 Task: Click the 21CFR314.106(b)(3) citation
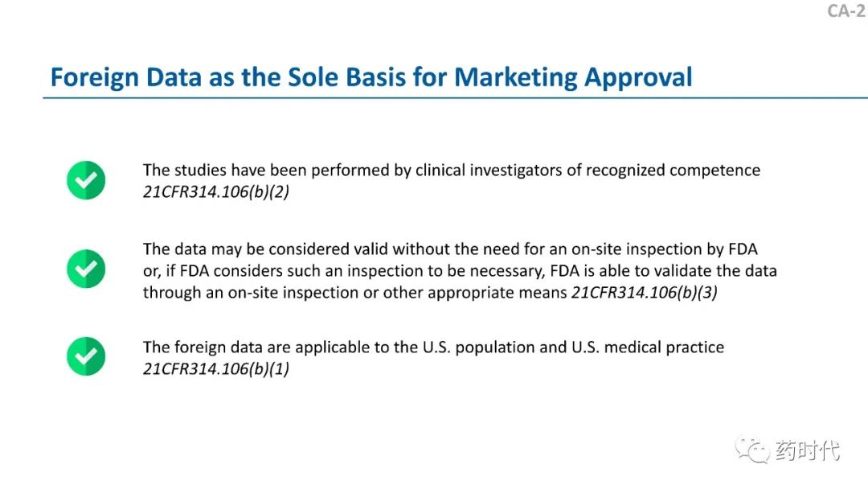pyautogui.click(x=645, y=293)
